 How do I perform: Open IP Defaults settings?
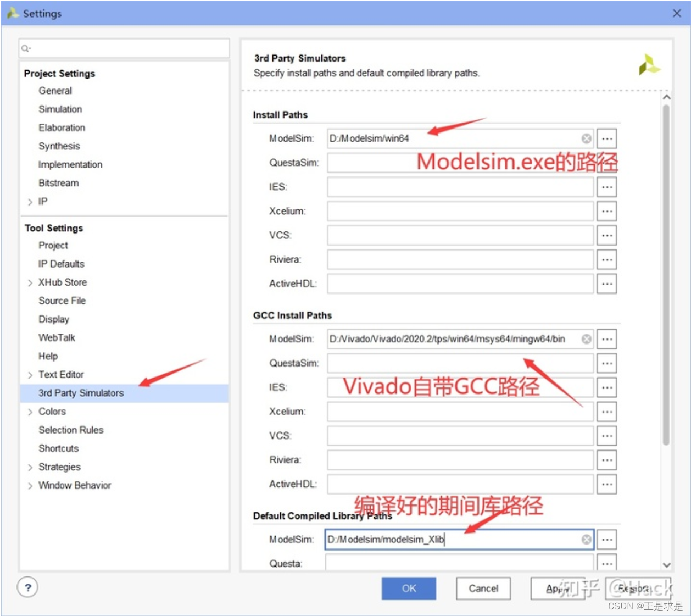tap(61, 264)
